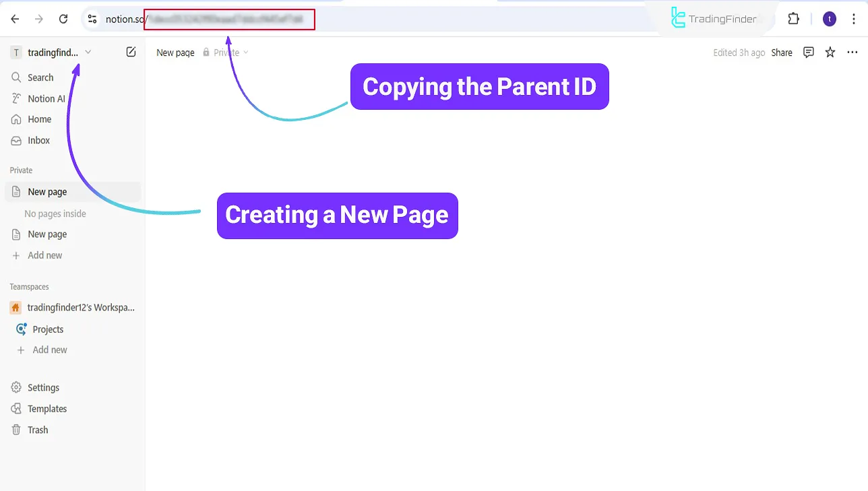
Task: Select the Search icon in the sidebar
Action: (x=40, y=77)
